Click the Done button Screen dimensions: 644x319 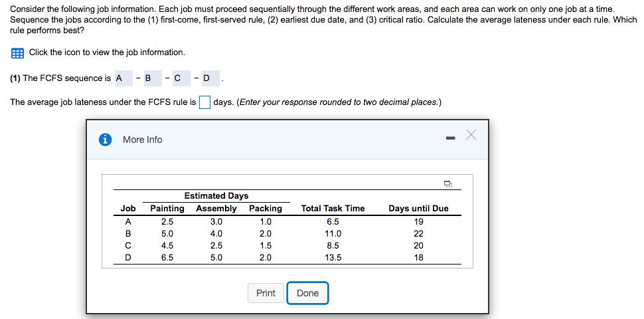307,293
